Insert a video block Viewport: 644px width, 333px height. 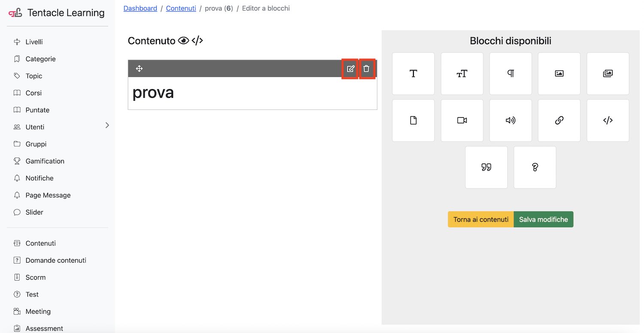pyautogui.click(x=462, y=121)
